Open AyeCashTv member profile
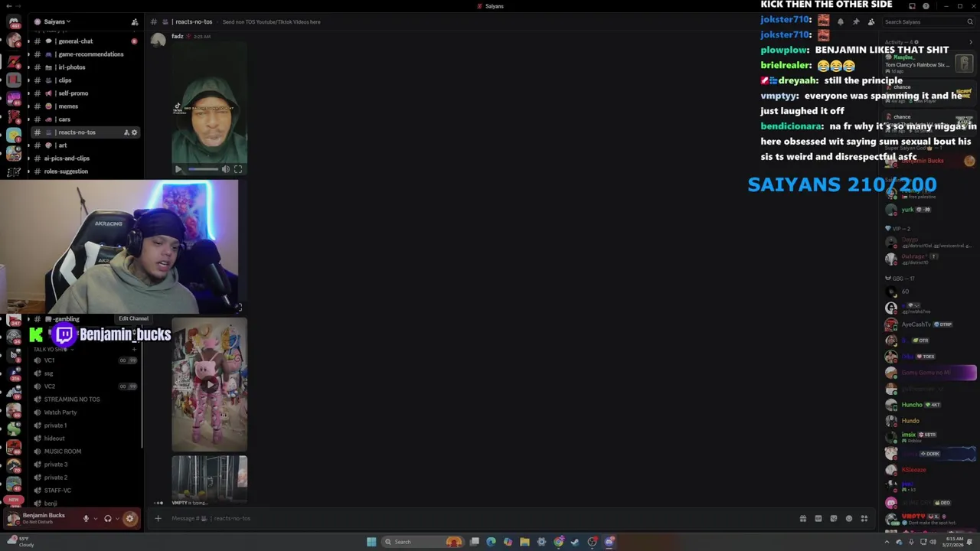980x551 pixels. coord(928,324)
